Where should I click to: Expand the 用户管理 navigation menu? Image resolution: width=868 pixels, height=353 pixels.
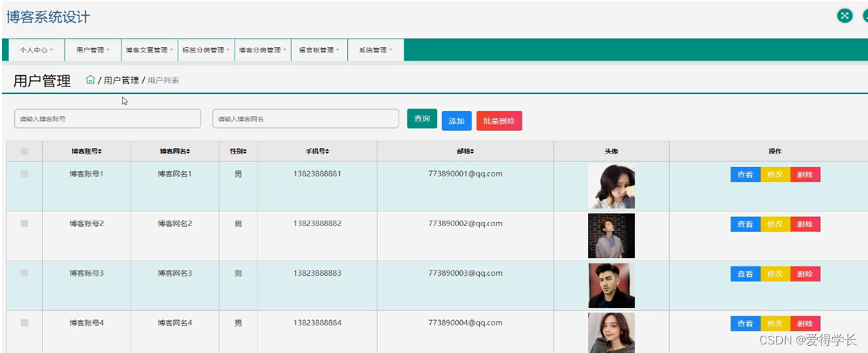93,50
